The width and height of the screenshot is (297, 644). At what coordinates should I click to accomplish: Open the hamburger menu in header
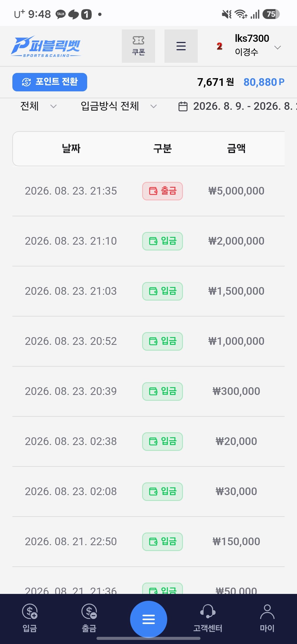pos(181,46)
